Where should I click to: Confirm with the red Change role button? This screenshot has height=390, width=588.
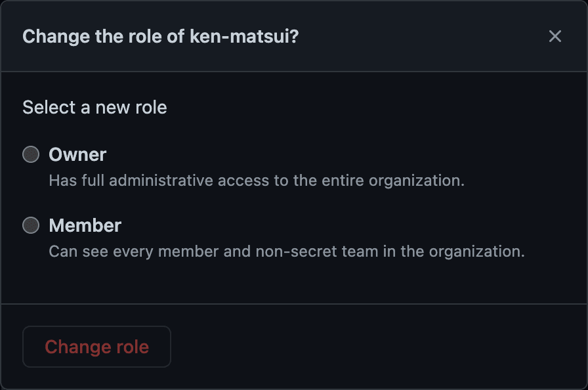click(96, 347)
